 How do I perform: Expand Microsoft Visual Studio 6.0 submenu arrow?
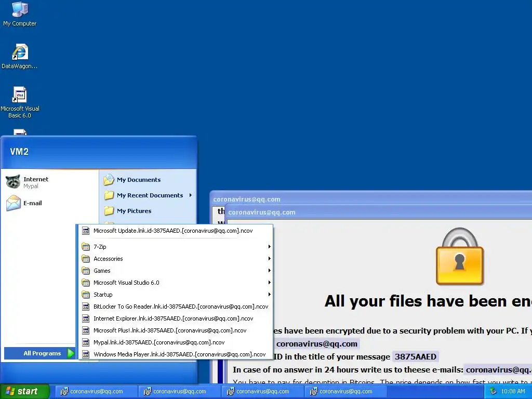click(270, 282)
